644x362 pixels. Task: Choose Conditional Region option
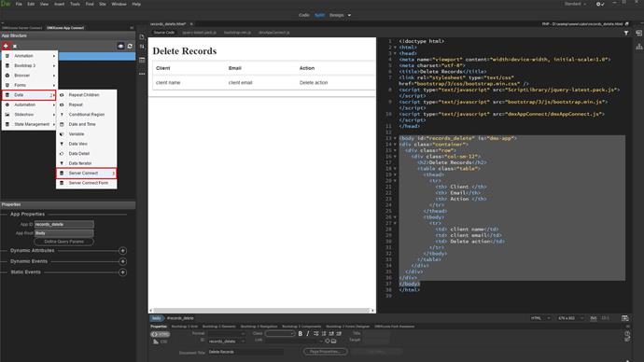[x=86, y=115]
